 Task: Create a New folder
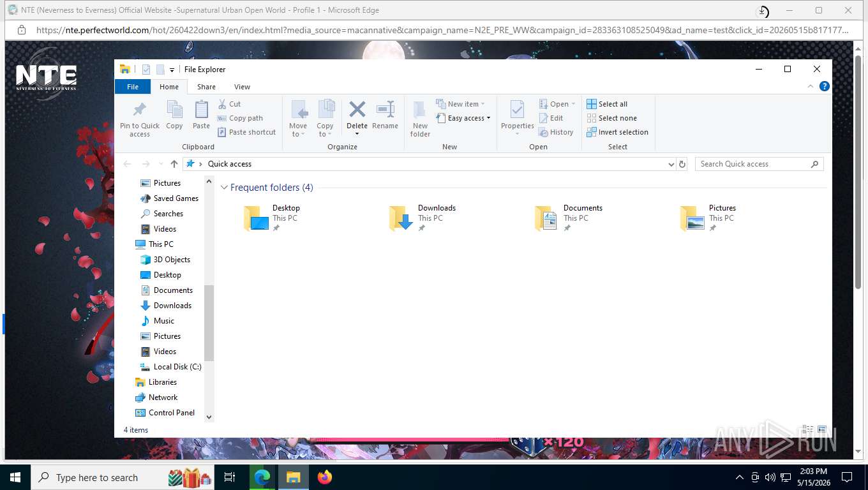tap(420, 119)
